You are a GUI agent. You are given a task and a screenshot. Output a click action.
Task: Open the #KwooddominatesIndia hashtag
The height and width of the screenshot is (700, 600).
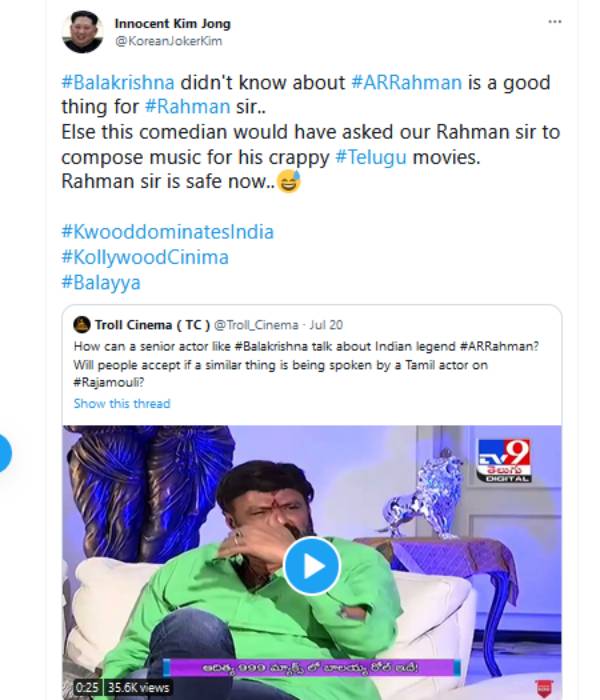click(x=167, y=232)
